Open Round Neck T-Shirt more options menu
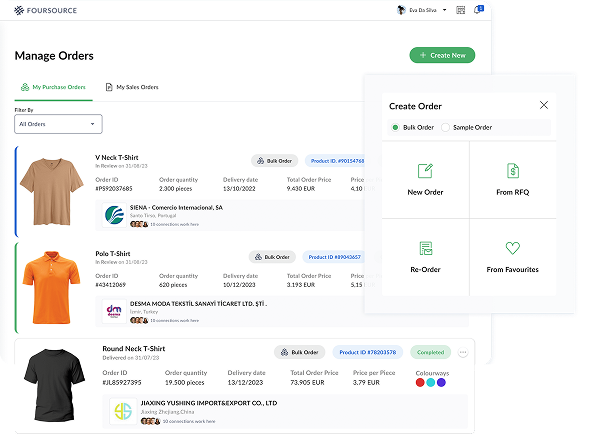This screenshot has height=435, width=609. (463, 352)
